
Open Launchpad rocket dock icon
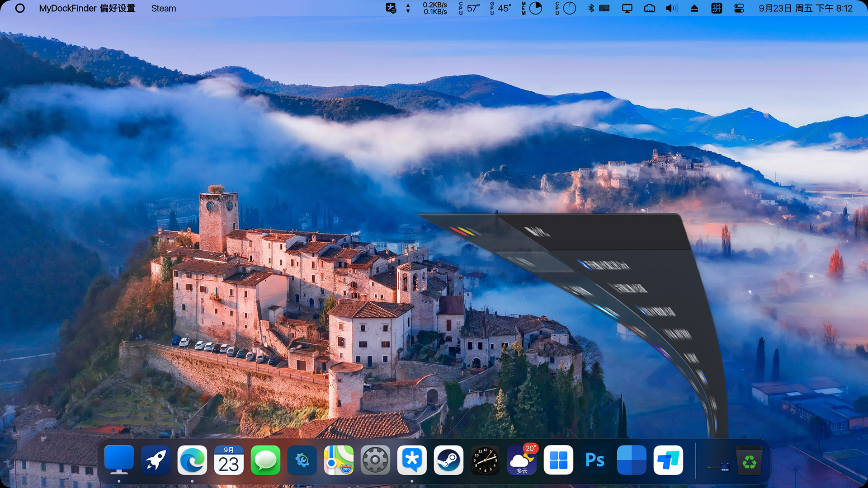pyautogui.click(x=156, y=460)
